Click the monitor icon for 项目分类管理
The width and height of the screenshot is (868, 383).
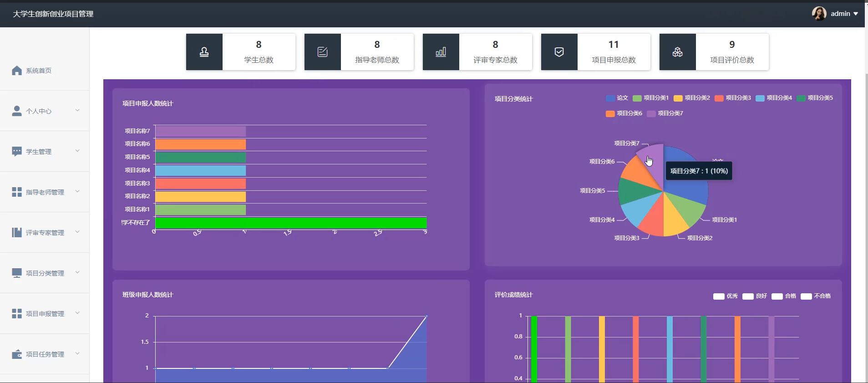(x=17, y=273)
